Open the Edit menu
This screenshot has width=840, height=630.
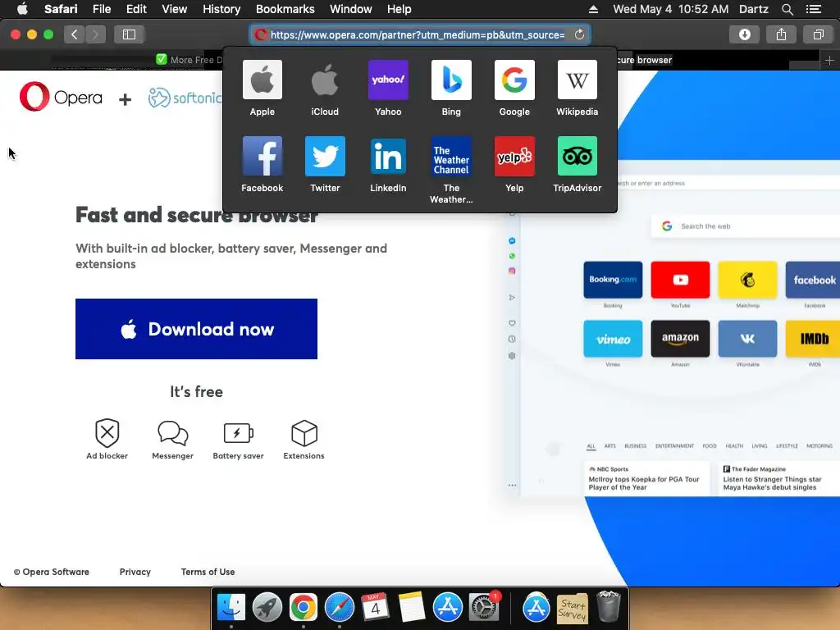coord(136,9)
